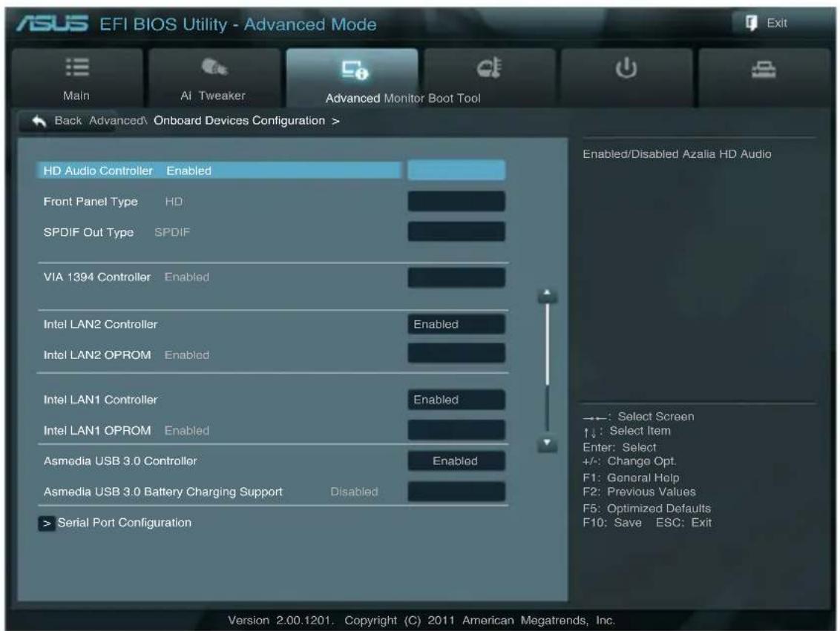Click F10: Save hint
Screen dimensions: 840x631
point(612,523)
